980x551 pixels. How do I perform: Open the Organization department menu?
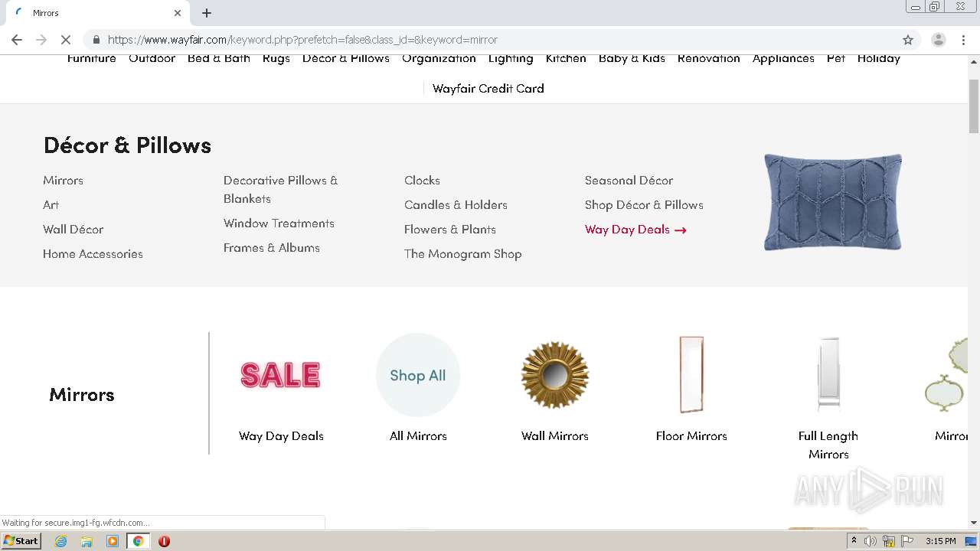(x=439, y=59)
